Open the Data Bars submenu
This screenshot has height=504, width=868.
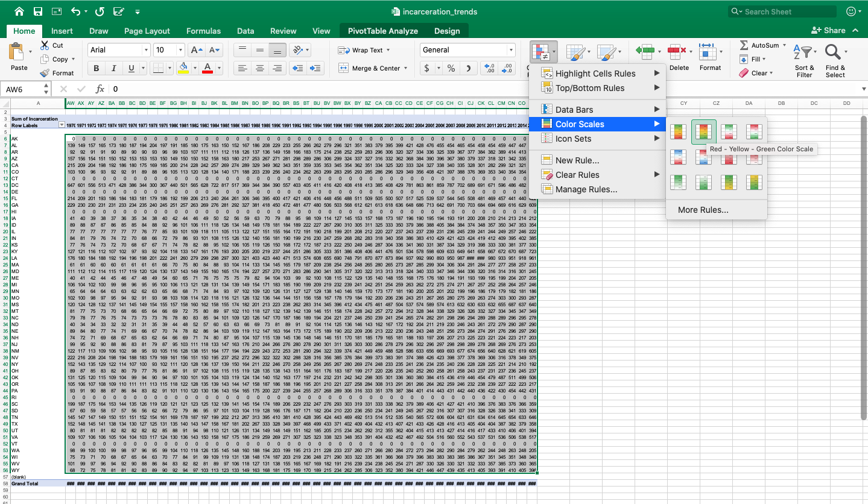point(597,110)
